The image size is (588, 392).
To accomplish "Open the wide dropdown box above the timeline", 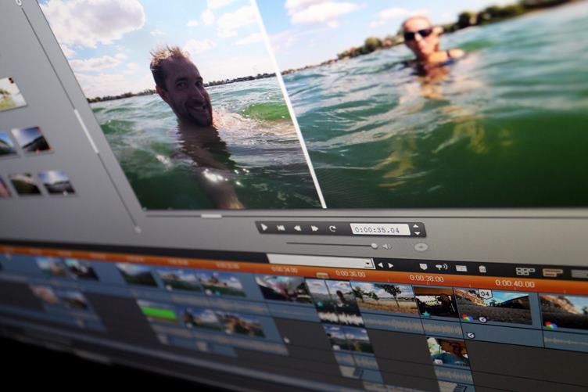I will [321, 261].
